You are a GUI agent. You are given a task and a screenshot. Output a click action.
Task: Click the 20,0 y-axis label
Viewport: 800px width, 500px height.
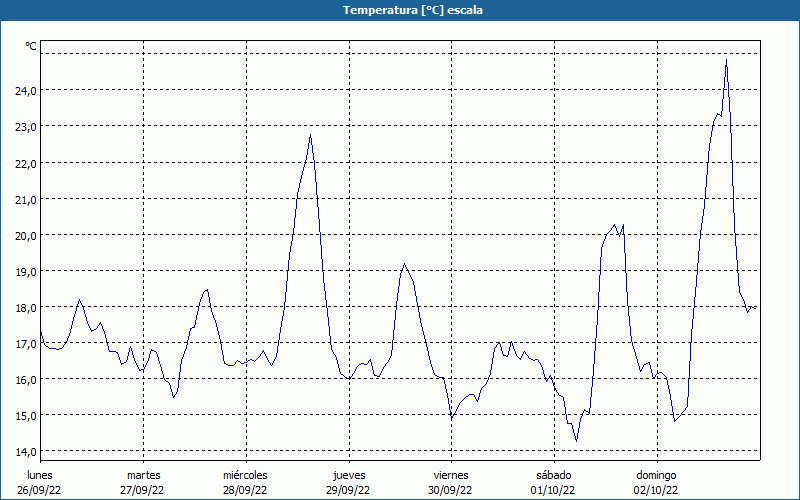point(26,236)
